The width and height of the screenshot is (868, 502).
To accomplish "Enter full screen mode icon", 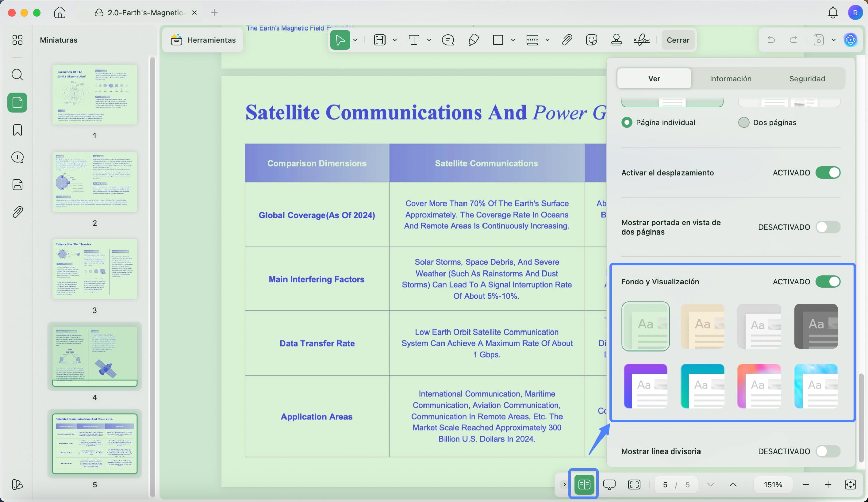I will 634,484.
